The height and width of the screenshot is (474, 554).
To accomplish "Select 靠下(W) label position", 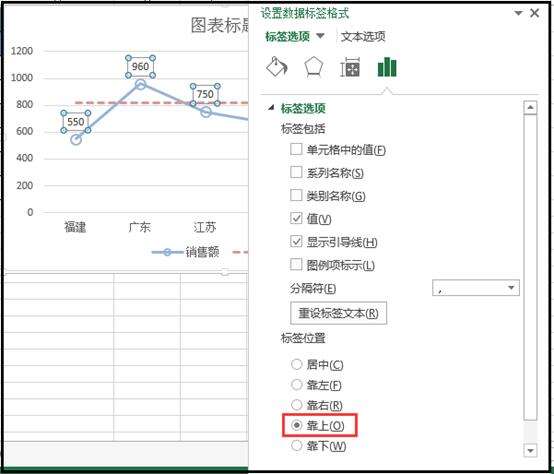I will pos(296,446).
